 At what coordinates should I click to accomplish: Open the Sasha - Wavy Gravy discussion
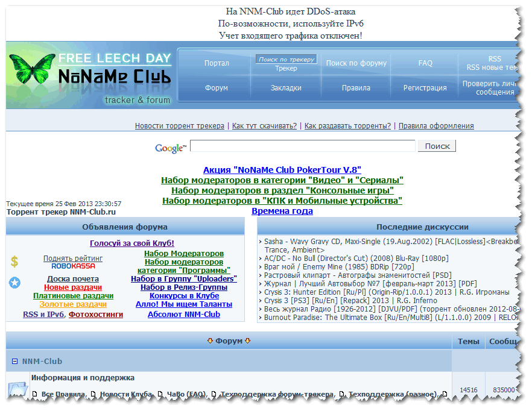click(x=390, y=245)
